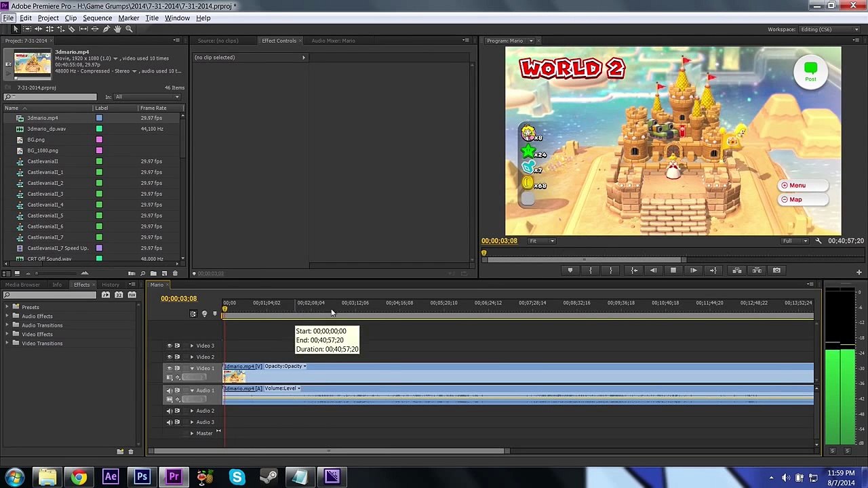This screenshot has height=488, width=868.
Task: Click Export Frame camera icon
Action: click(777, 270)
